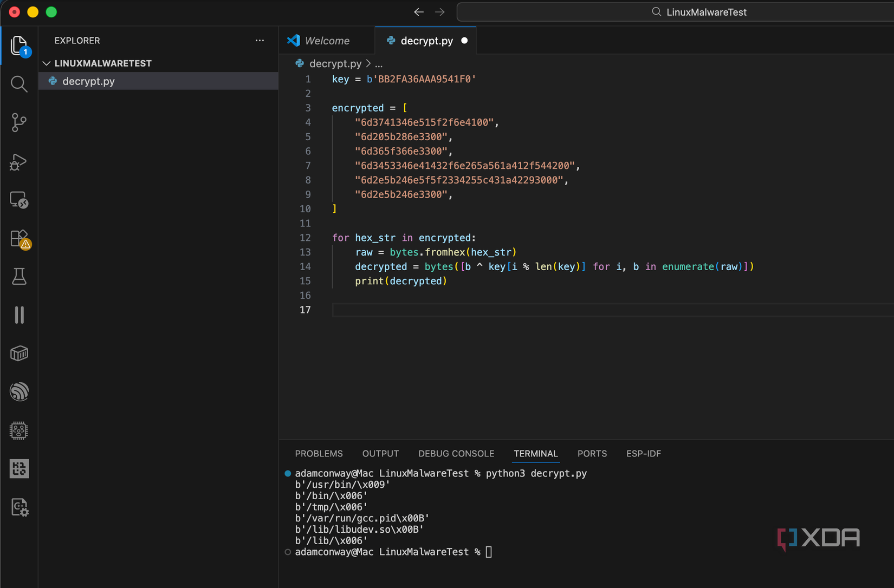Open the DEBUG CONSOLE panel tab
Viewport: 894px width, 588px height.
(456, 454)
